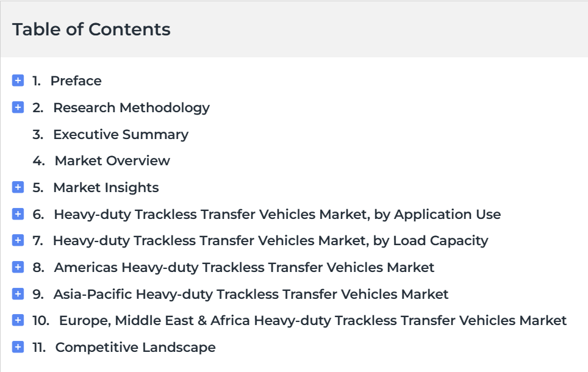Select the Research Methodology heading
The image size is (588, 372).
pyautogui.click(x=131, y=108)
